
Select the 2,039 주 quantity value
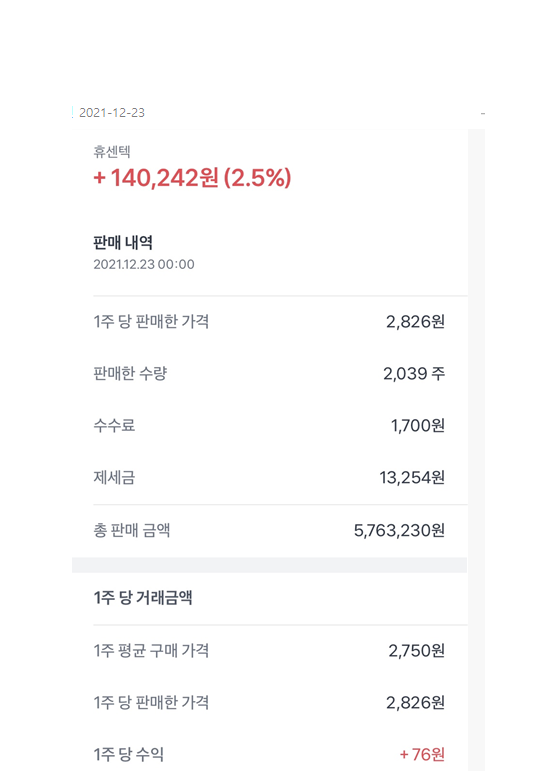click(x=414, y=374)
